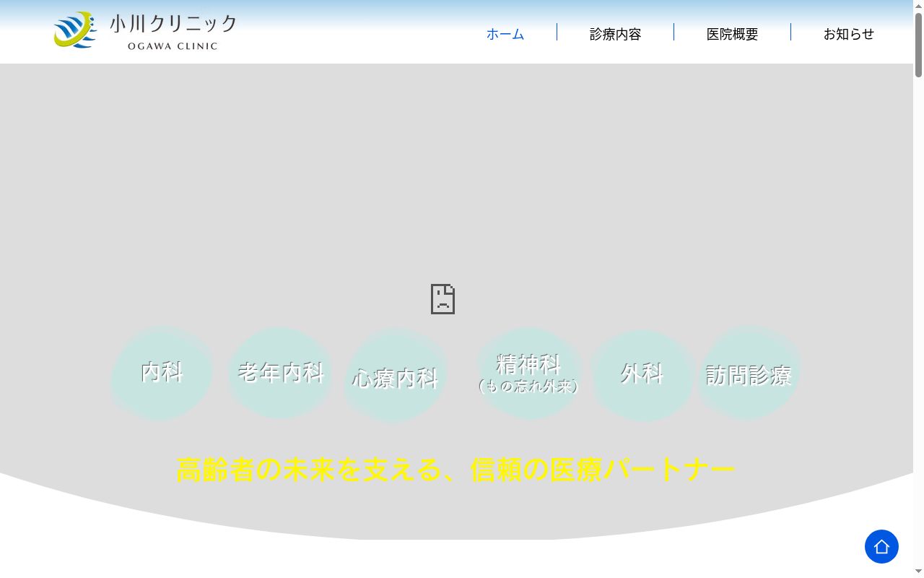
Task: Click the Ogawa Clinic logo
Action: [x=145, y=31]
